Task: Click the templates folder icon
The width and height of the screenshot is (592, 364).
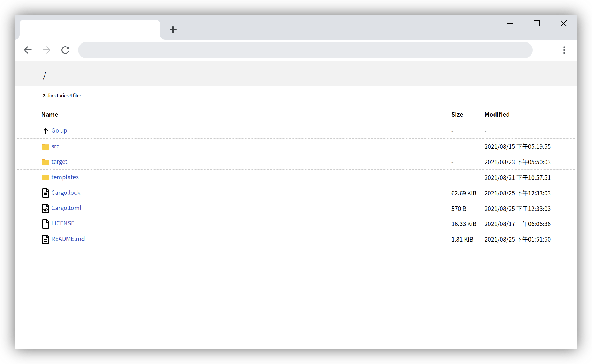Action: [45, 177]
